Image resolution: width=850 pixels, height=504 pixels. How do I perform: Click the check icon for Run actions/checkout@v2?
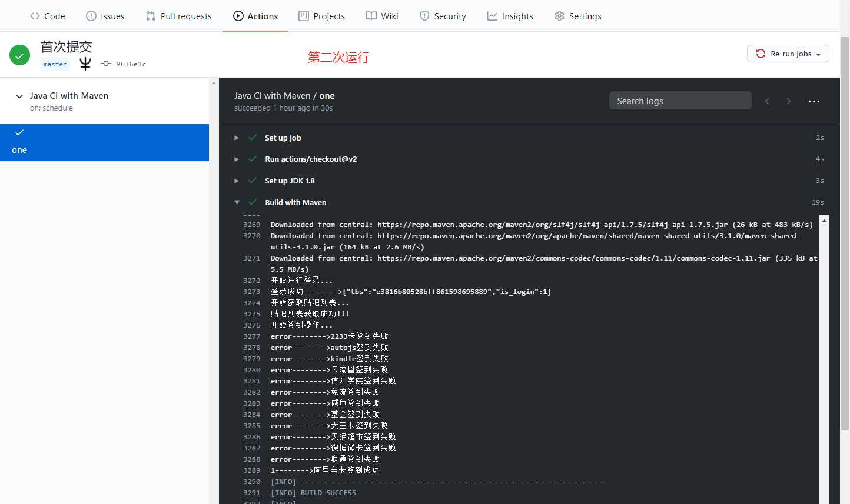(x=253, y=159)
